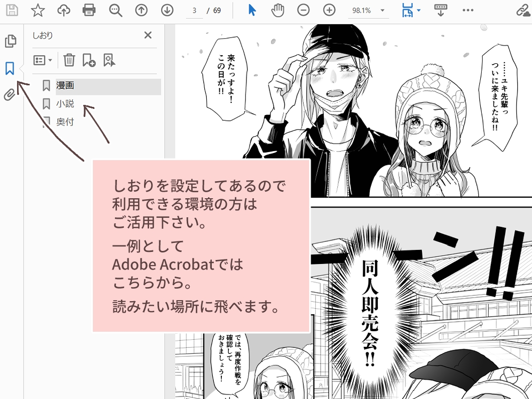Zoom out with the minus button

tap(303, 10)
